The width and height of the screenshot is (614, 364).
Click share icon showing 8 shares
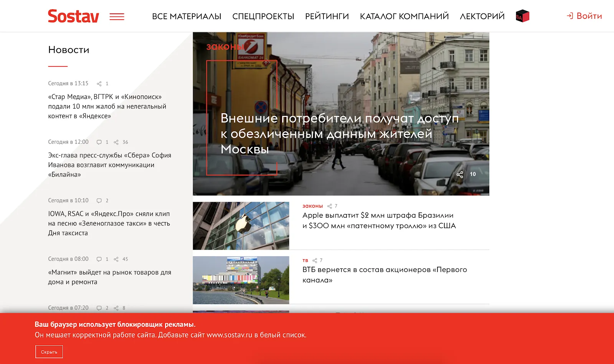[116, 308]
